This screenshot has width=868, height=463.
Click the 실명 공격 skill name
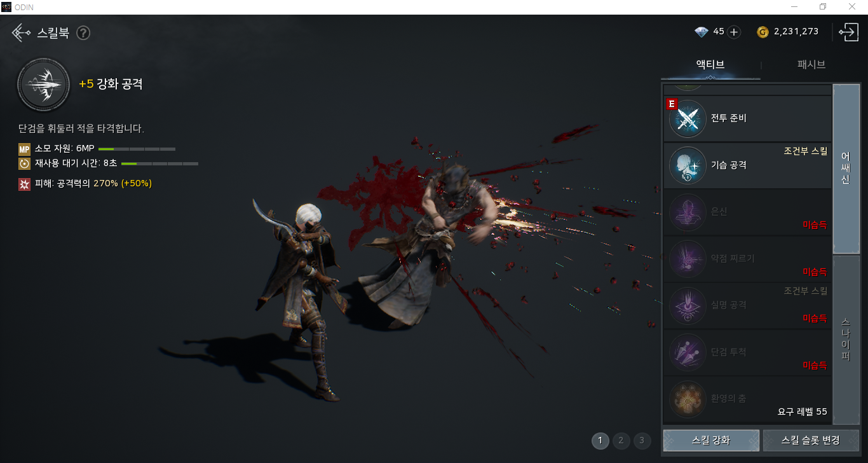tap(729, 305)
